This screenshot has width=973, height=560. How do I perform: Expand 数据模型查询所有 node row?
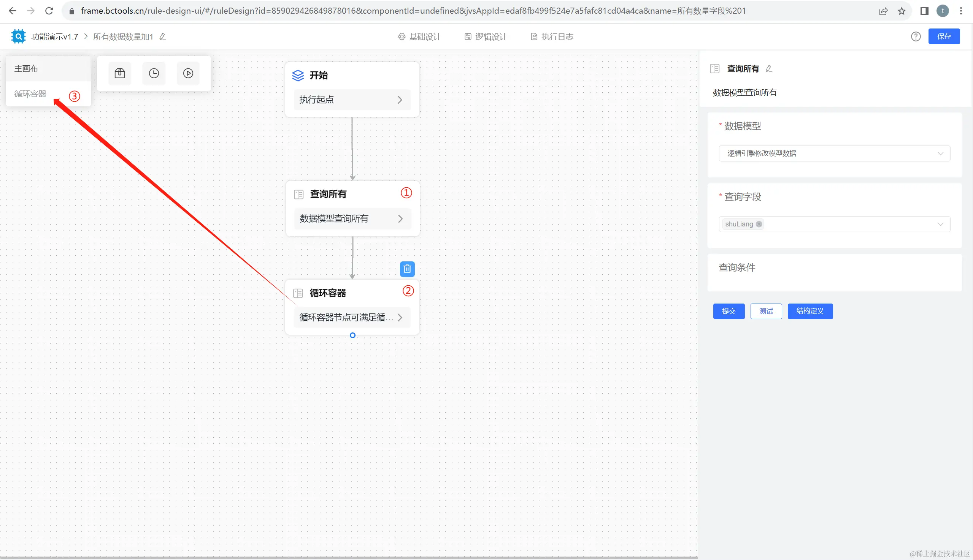pyautogui.click(x=400, y=219)
